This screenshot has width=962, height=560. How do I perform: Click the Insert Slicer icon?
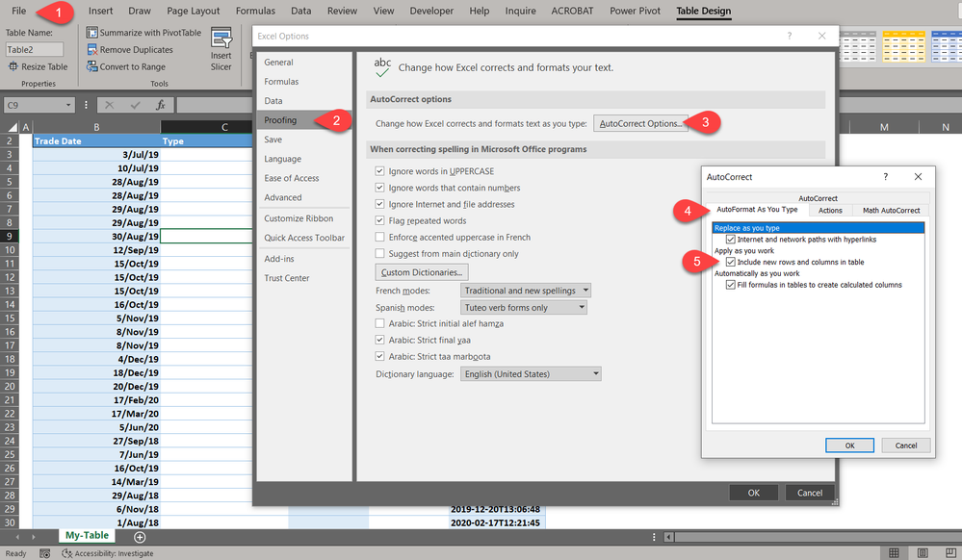point(221,38)
